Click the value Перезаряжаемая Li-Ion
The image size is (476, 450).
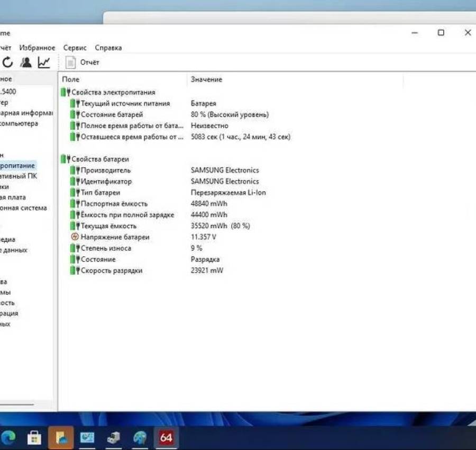pyautogui.click(x=228, y=192)
